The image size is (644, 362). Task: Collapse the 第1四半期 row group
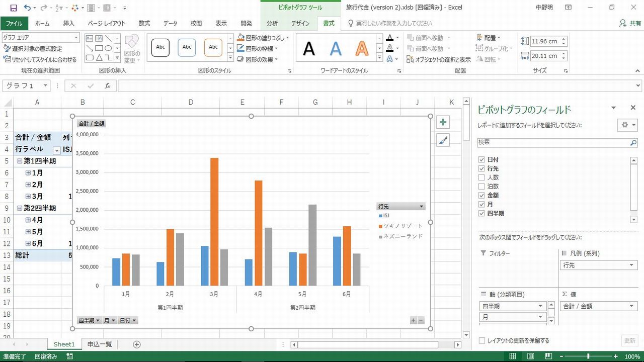tap(19, 161)
